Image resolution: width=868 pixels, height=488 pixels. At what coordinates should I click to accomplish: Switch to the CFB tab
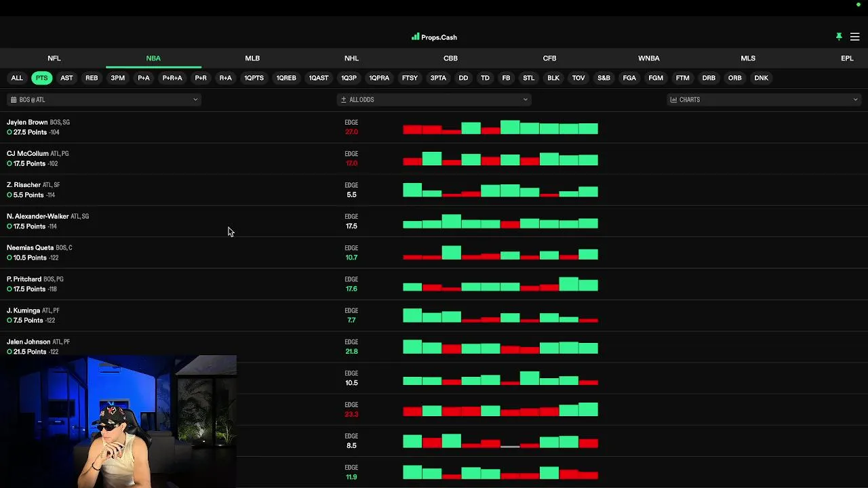pyautogui.click(x=549, y=58)
